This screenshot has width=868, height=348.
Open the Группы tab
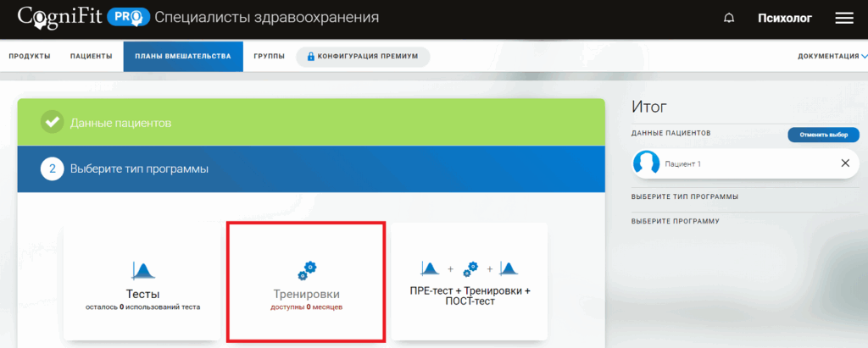[269, 57]
